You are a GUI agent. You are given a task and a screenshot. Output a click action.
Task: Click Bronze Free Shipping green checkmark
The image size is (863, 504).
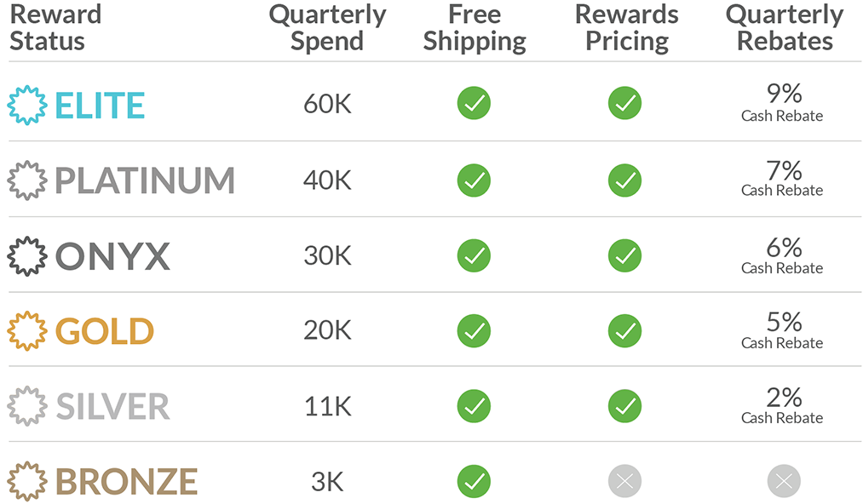(474, 482)
